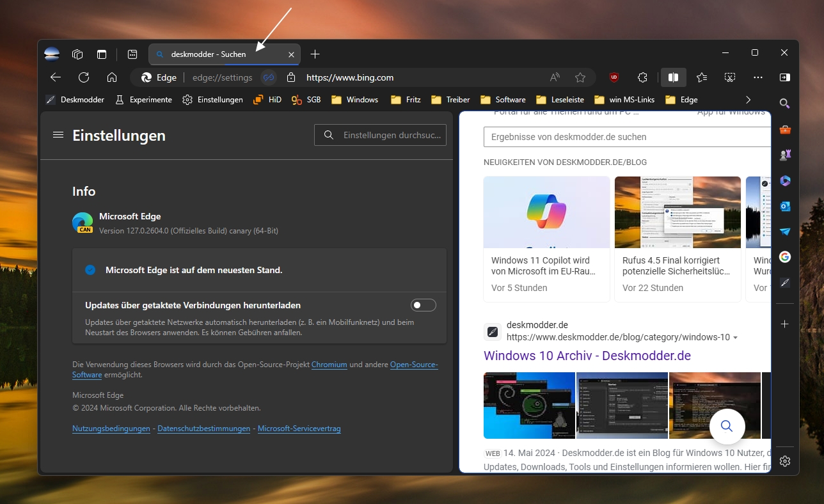This screenshot has height=504, width=824.
Task: Open the screenshot capture icon
Action: click(730, 77)
